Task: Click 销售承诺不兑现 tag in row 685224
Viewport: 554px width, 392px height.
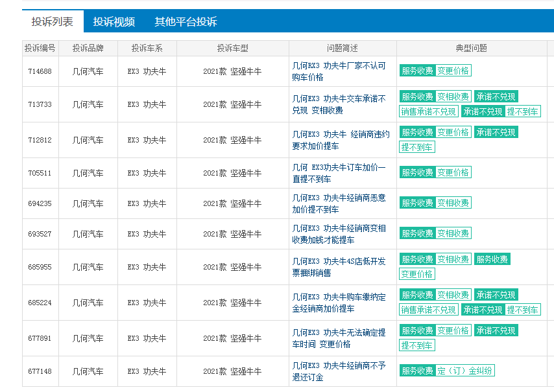Action: [429, 310]
